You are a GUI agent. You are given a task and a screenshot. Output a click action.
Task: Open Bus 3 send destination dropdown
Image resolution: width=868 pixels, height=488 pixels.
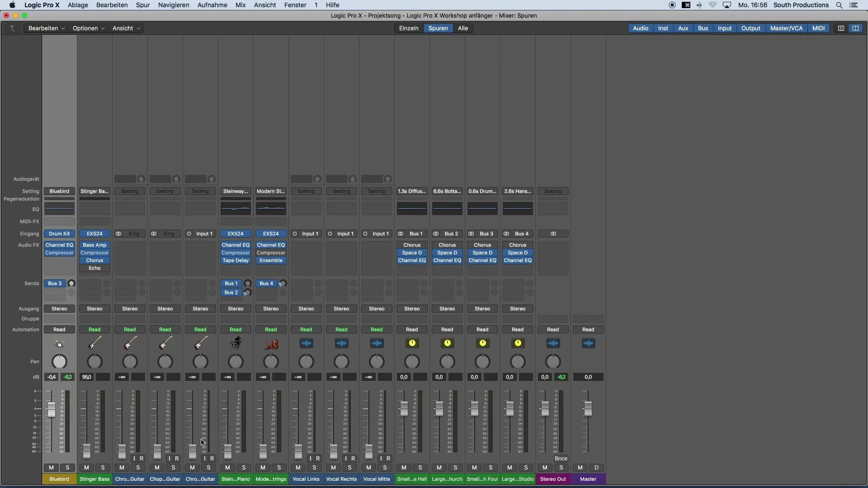[55, 283]
